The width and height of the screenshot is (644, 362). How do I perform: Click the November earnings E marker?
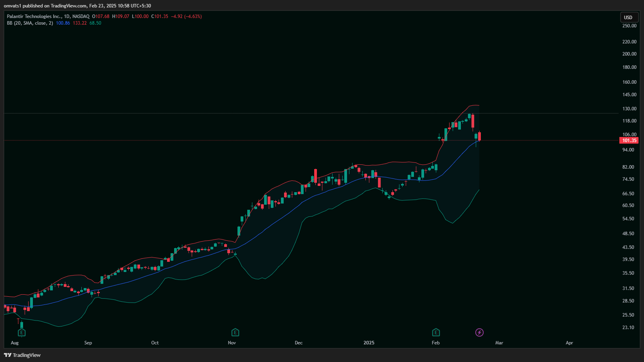(235, 333)
